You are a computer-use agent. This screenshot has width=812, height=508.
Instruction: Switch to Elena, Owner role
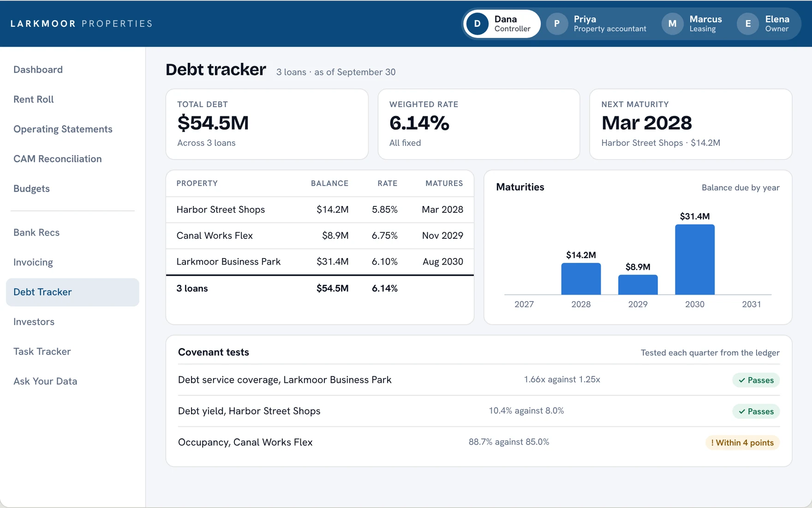pyautogui.click(x=765, y=24)
